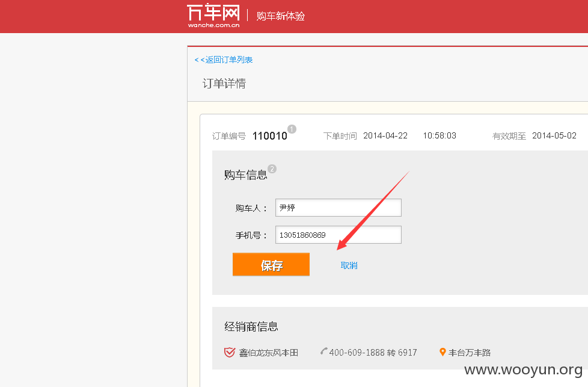Select the 购车信息 section heading

click(246, 175)
